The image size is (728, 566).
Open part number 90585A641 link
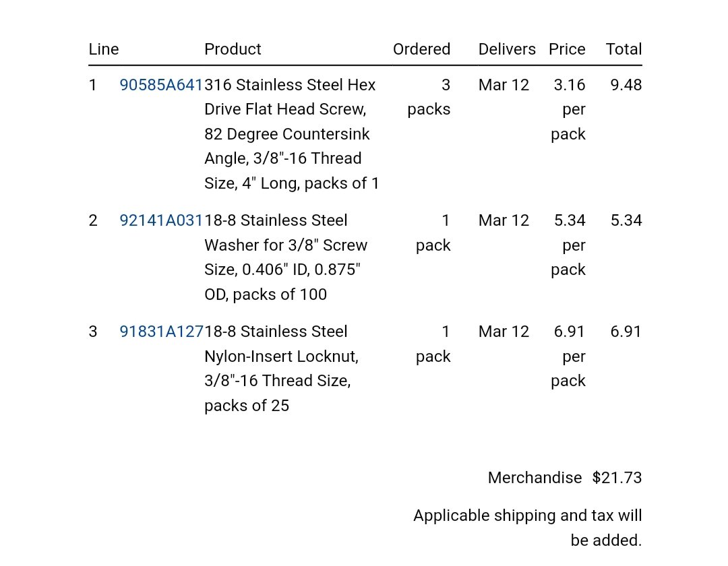pos(161,85)
